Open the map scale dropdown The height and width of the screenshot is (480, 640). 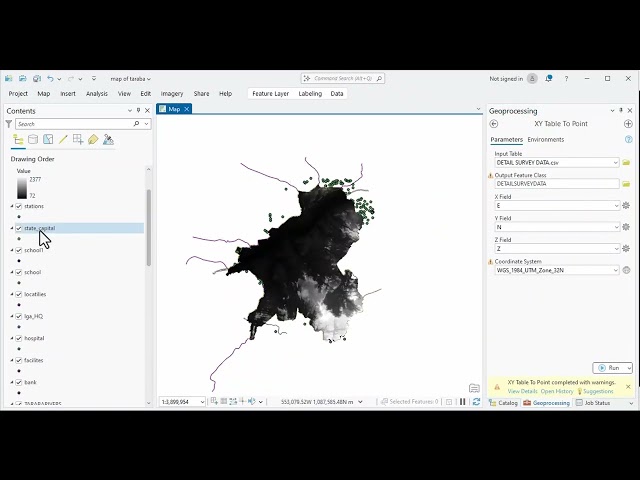[x=202, y=402]
